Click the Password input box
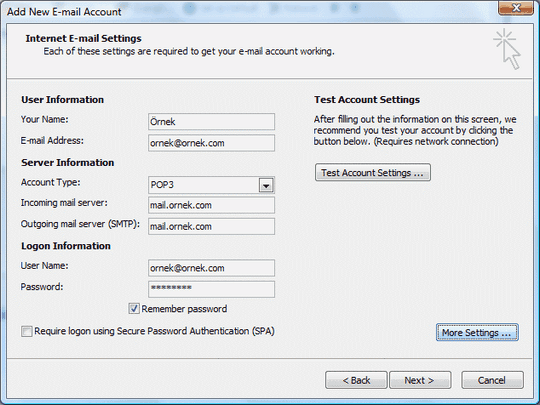Screen dimensions: 540x405 pos(211,289)
